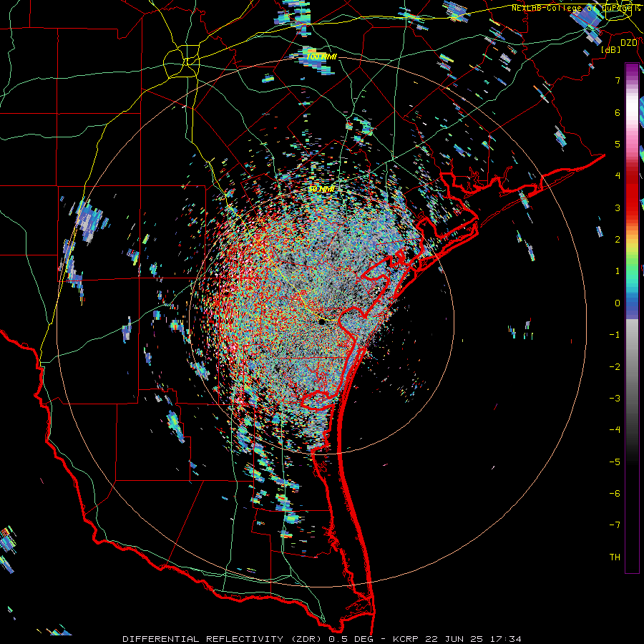Image resolution: width=644 pixels, height=644 pixels.
Task: Click the black KCRP radar site dot
Action: pos(322,321)
